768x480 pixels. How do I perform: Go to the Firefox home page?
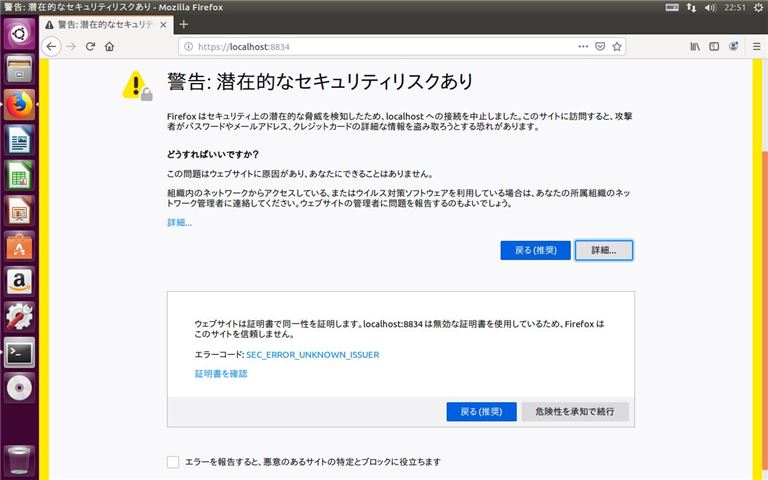(x=109, y=47)
